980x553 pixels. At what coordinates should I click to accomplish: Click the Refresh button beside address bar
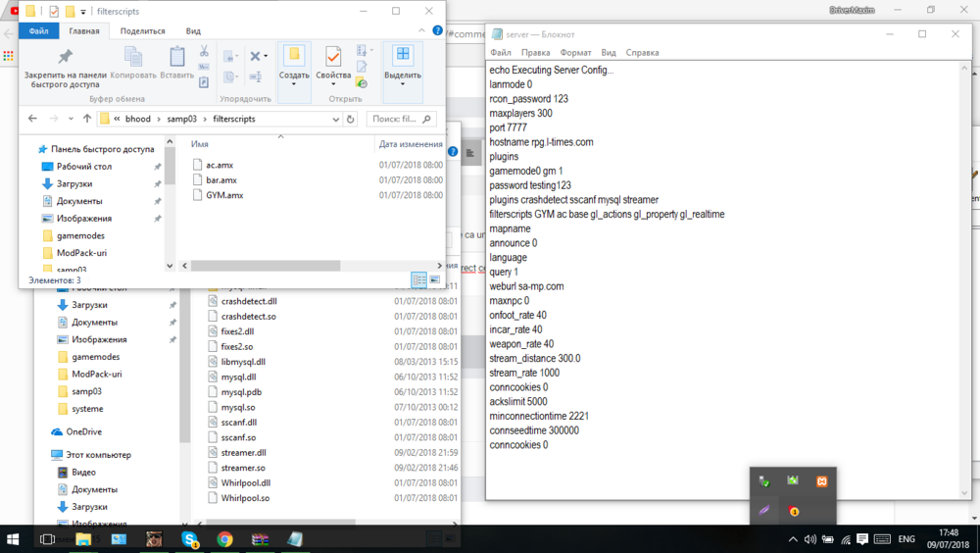pos(351,119)
